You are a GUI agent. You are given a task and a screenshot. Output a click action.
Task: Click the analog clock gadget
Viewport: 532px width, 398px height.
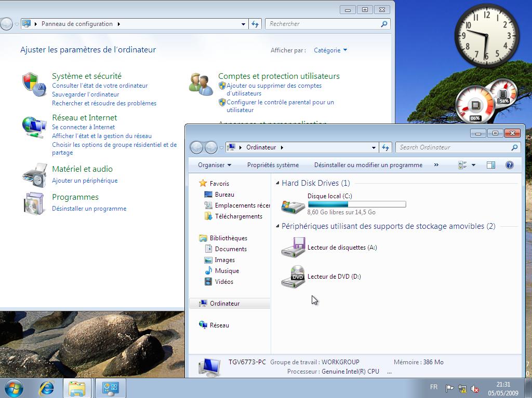486,36
